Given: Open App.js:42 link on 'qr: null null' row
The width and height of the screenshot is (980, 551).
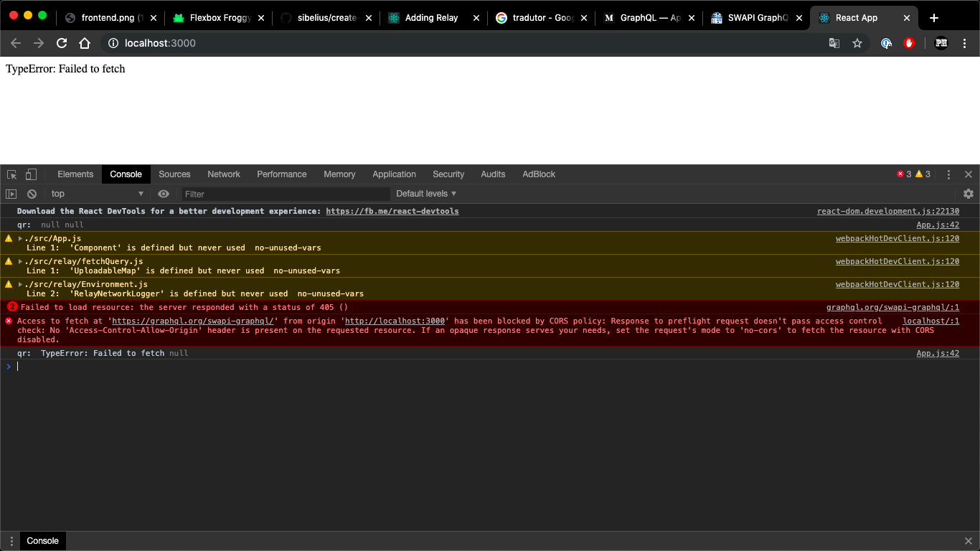Looking at the screenshot, I should click(x=938, y=225).
